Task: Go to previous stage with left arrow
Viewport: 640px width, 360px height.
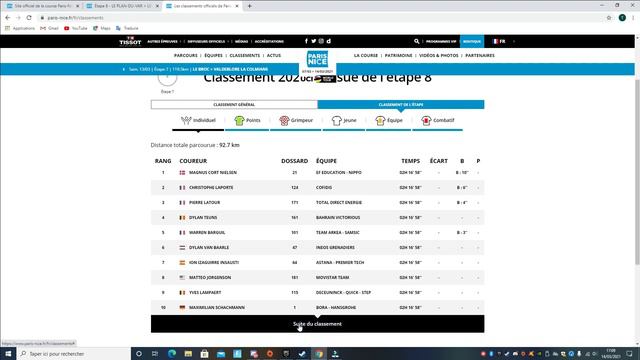Action: [x=124, y=69]
